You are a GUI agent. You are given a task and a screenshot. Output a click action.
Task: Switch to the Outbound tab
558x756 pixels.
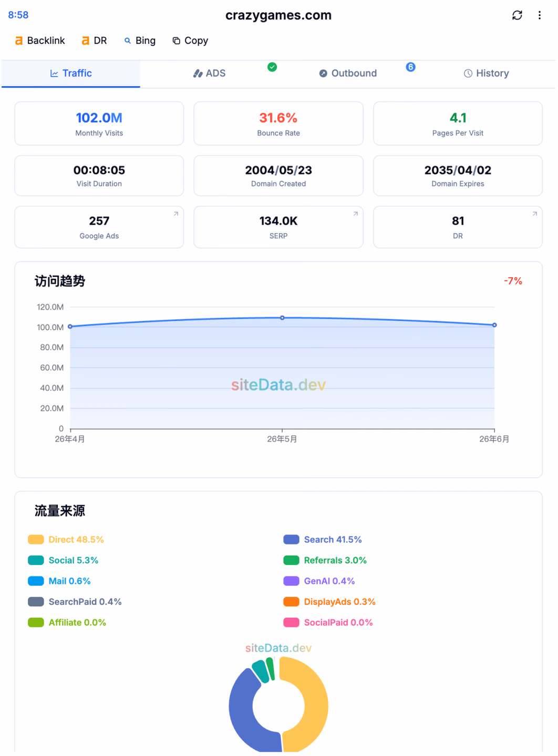coord(348,73)
